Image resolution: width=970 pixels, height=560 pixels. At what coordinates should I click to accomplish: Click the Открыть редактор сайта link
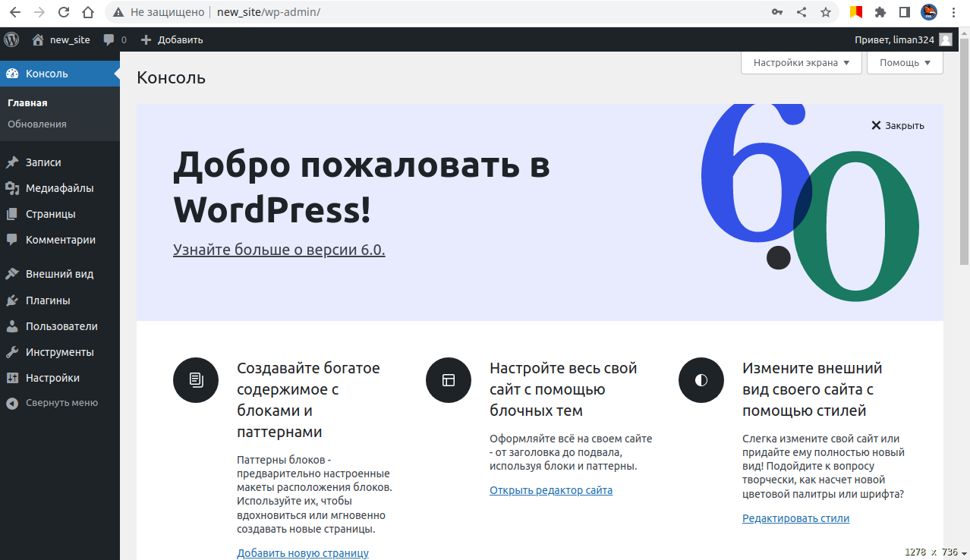(551, 490)
